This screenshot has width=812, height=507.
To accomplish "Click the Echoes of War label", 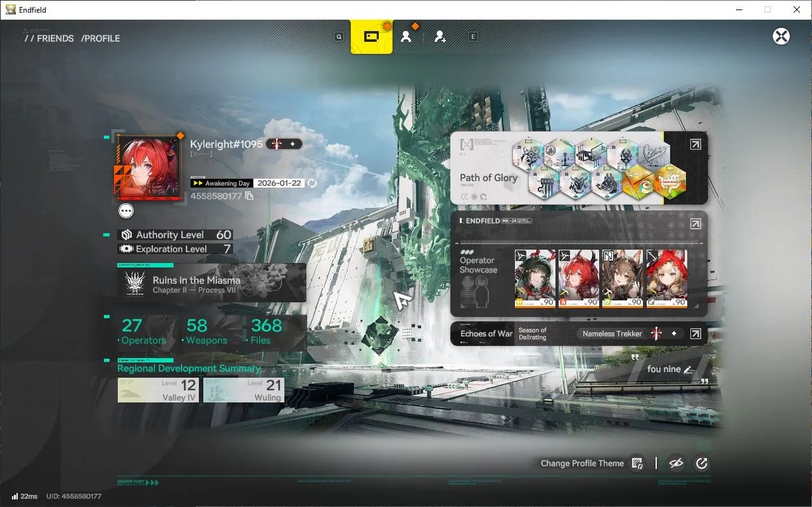I will pyautogui.click(x=486, y=333).
